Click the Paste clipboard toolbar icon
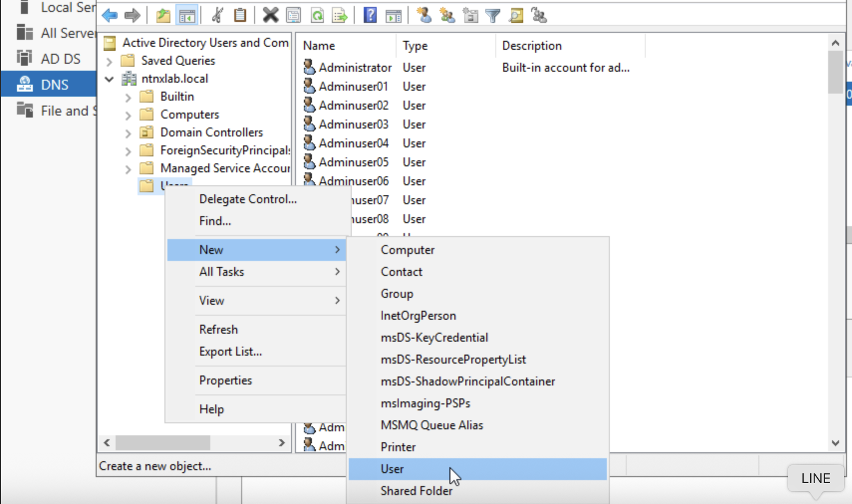 pyautogui.click(x=240, y=15)
